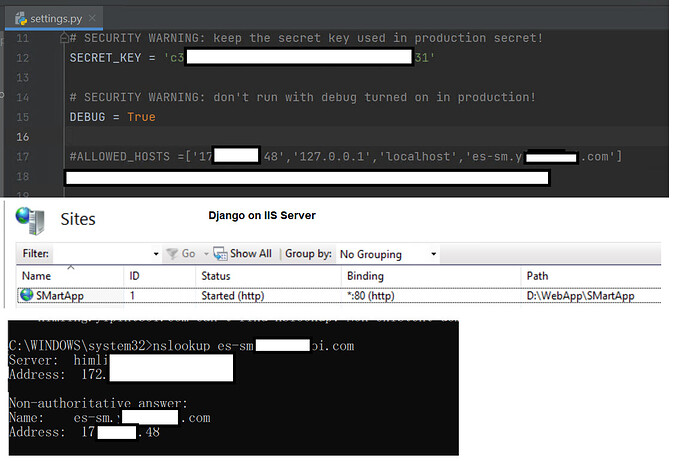Click into the Filter input field

coord(100,254)
